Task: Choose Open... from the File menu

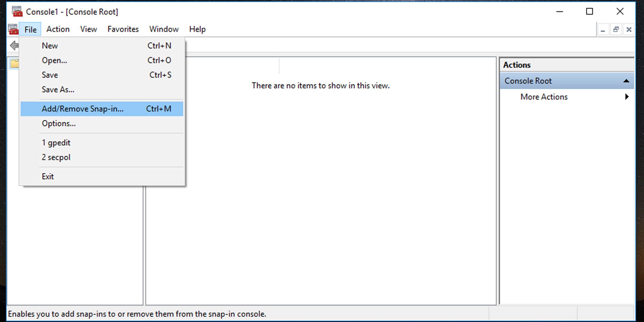Action: coord(102,60)
